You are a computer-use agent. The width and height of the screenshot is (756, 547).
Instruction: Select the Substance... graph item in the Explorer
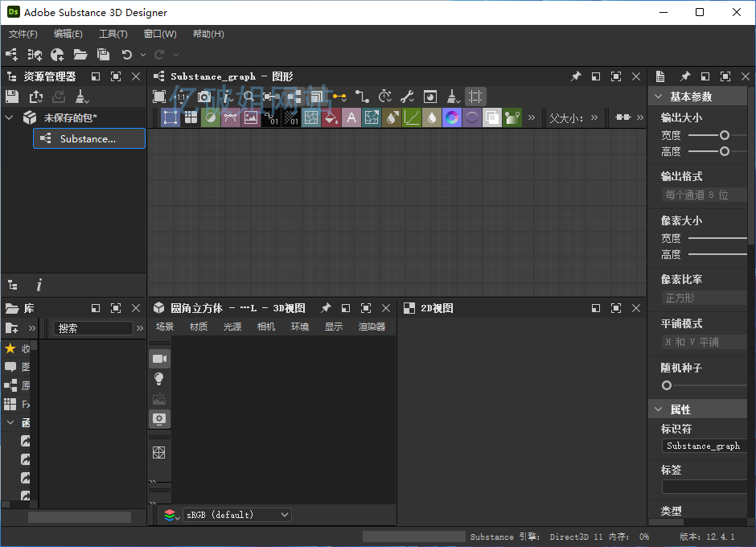point(89,138)
